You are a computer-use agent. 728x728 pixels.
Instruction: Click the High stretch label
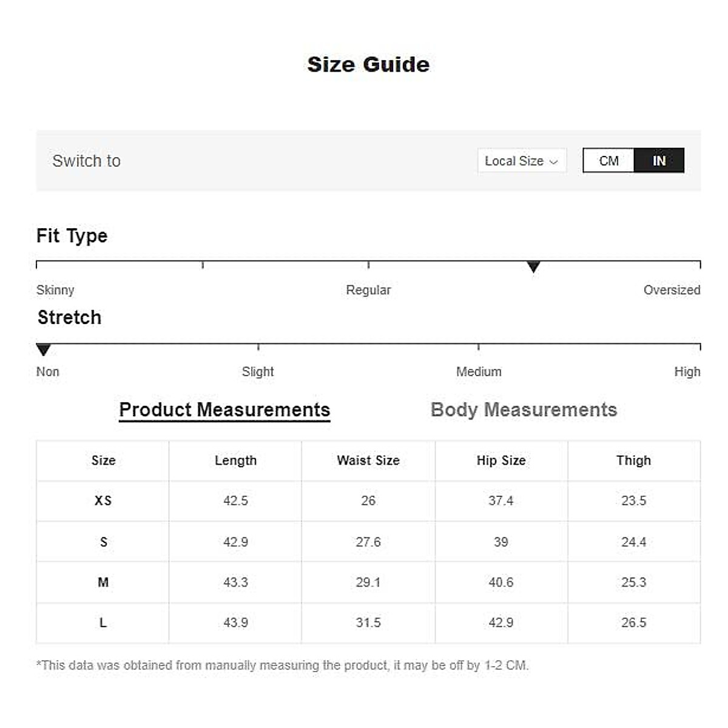[687, 371]
